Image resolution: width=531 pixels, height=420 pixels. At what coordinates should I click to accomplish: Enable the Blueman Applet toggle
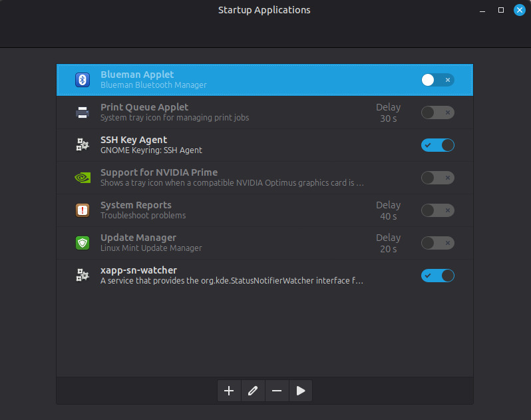pos(437,80)
